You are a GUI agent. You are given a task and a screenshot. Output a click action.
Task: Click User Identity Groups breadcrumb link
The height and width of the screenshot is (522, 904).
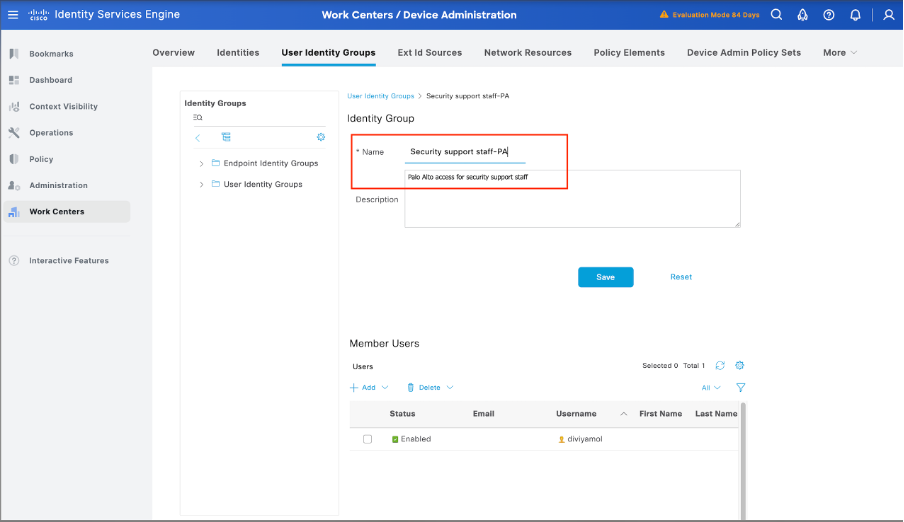point(381,96)
